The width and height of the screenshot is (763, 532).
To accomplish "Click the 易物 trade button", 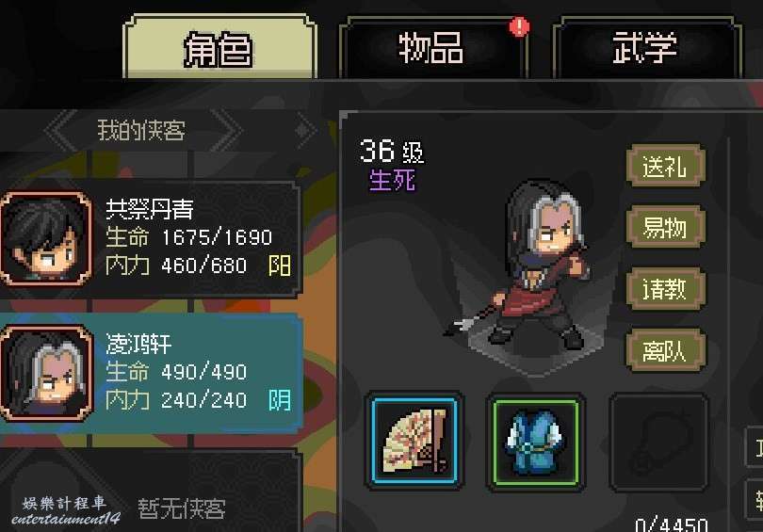I will [x=666, y=227].
